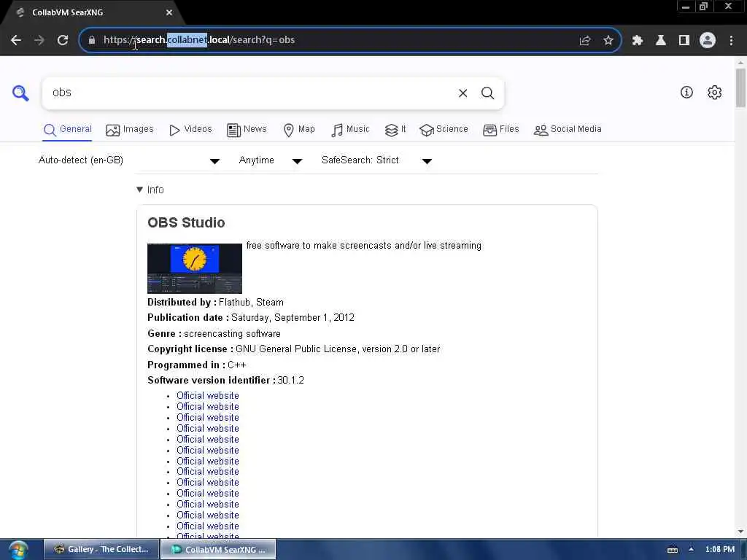This screenshot has height=560, width=747.
Task: Click the browser forward arrow
Action: click(x=39, y=40)
